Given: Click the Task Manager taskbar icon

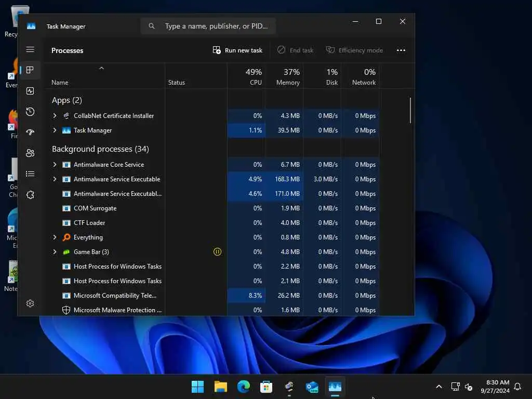Looking at the screenshot, I should tap(335, 387).
